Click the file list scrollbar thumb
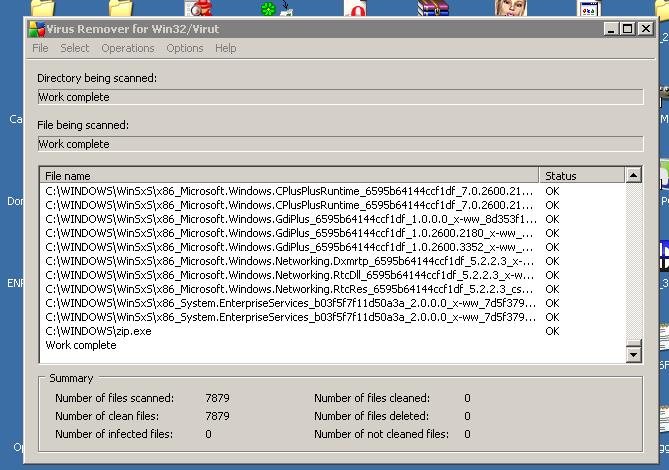The image size is (669, 470). point(634,343)
